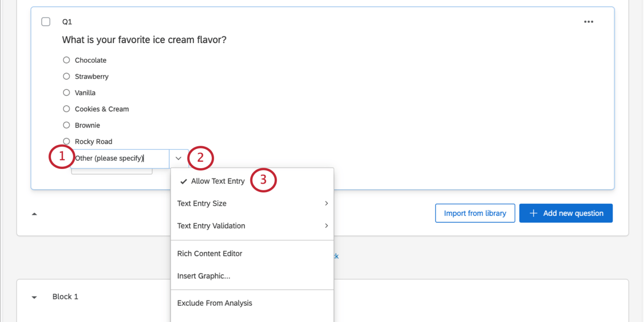
Task: Select the Cookies & Cream radio button
Action: [x=66, y=109]
